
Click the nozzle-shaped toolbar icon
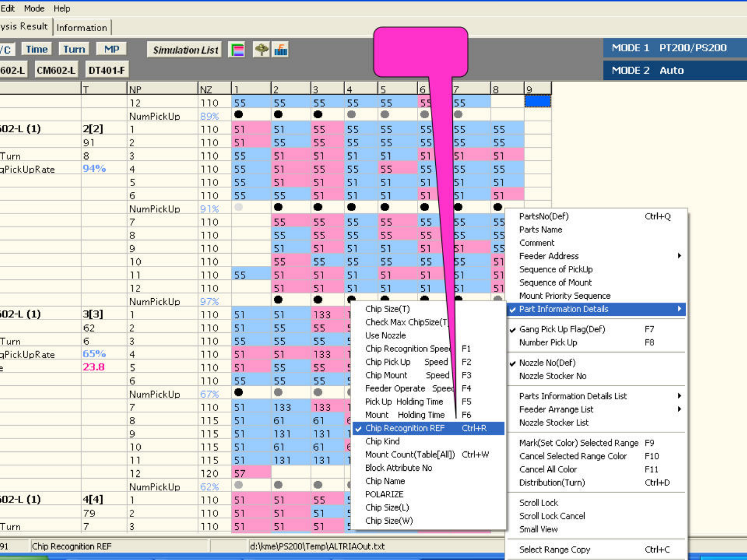click(x=261, y=50)
